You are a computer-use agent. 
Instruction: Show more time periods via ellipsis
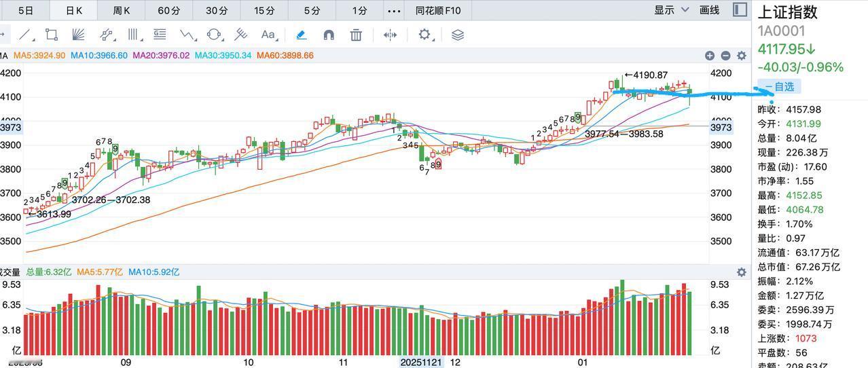[x=393, y=10]
